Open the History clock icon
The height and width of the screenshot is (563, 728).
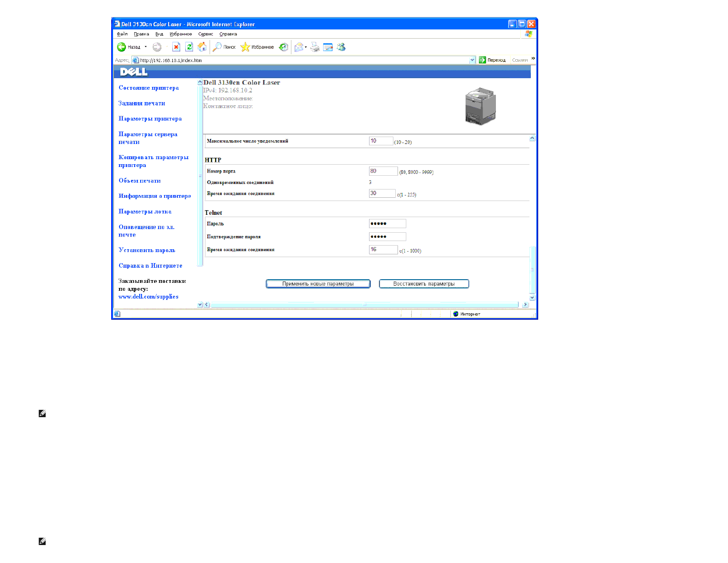[284, 47]
